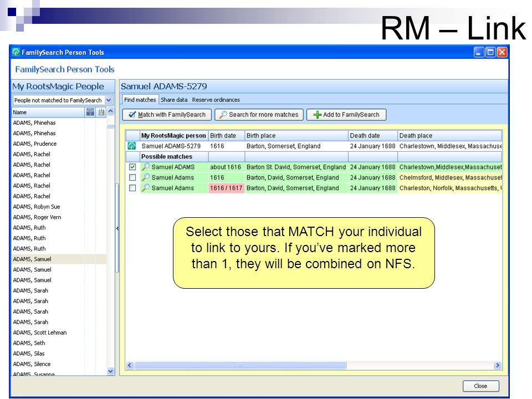
Task: Click the 1616 / 1617 birth date cell
Action: point(226,188)
